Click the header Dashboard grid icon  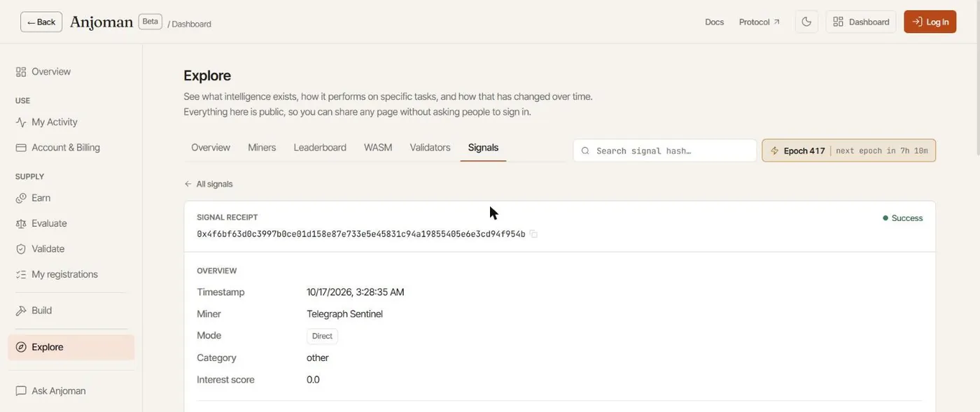tap(838, 22)
